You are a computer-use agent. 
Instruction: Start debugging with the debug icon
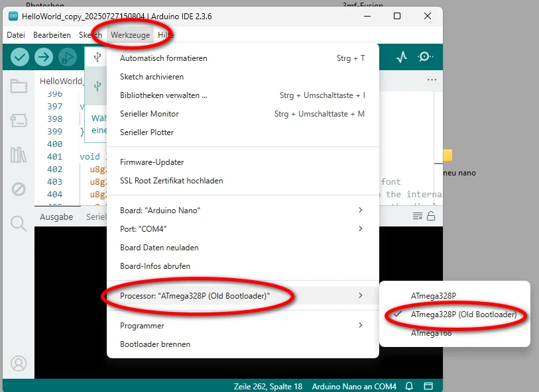[68, 57]
